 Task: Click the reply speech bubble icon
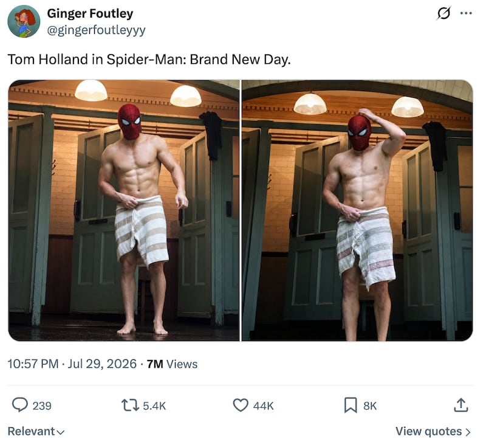pyautogui.click(x=20, y=405)
